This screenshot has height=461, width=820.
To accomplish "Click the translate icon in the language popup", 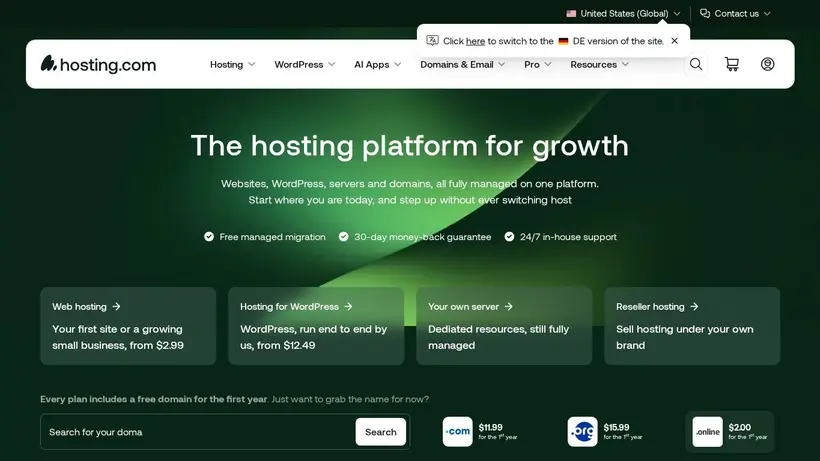I will coord(432,41).
